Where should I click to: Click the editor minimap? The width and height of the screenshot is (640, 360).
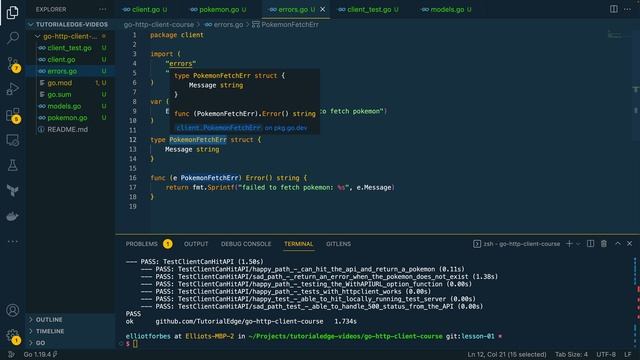pos(620,35)
